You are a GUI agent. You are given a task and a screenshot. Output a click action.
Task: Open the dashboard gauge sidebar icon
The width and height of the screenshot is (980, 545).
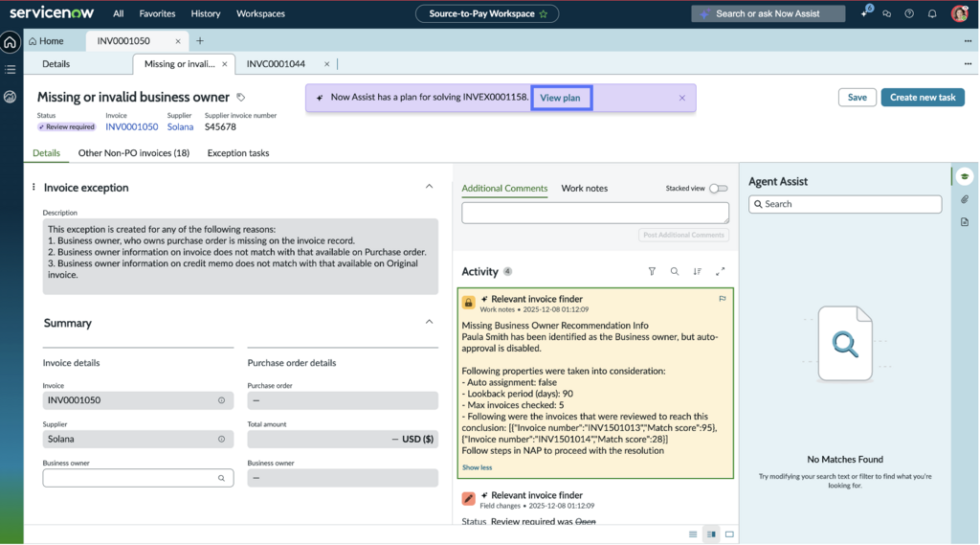[10, 97]
